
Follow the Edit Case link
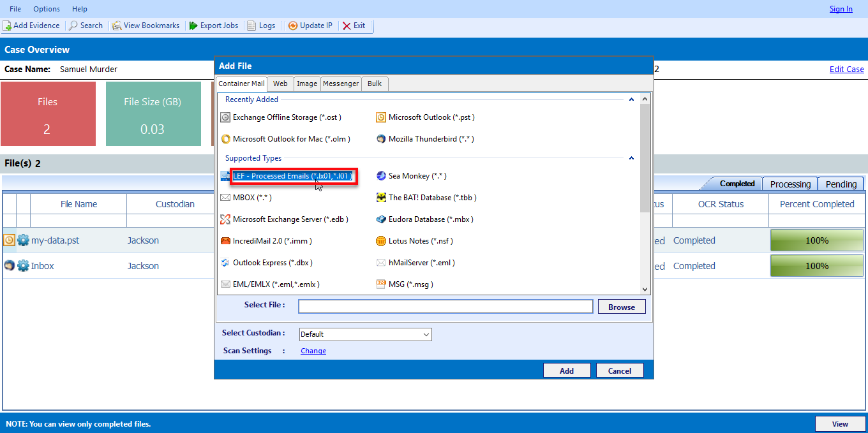(x=846, y=68)
